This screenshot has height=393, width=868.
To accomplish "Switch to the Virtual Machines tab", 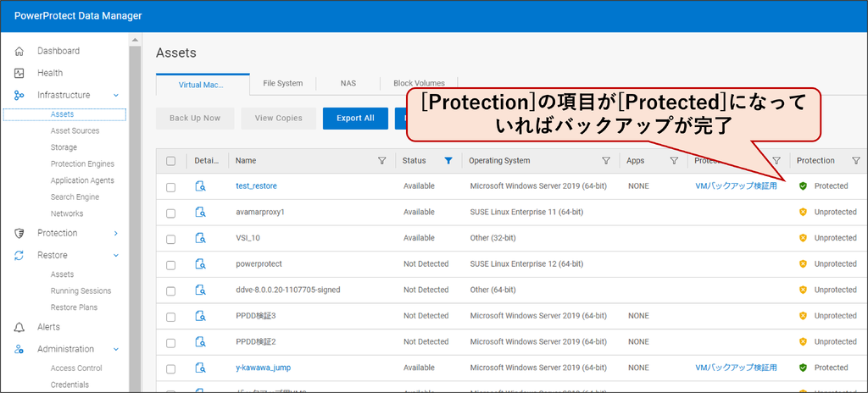I will [x=203, y=86].
